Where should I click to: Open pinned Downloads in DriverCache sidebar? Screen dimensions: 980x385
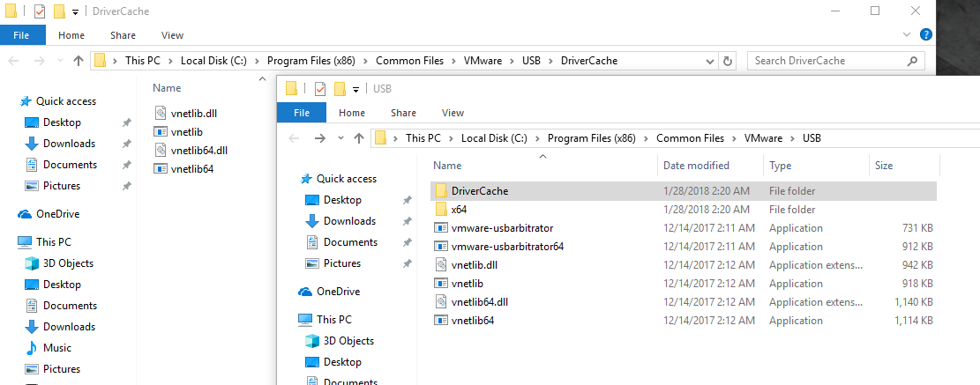click(x=69, y=144)
